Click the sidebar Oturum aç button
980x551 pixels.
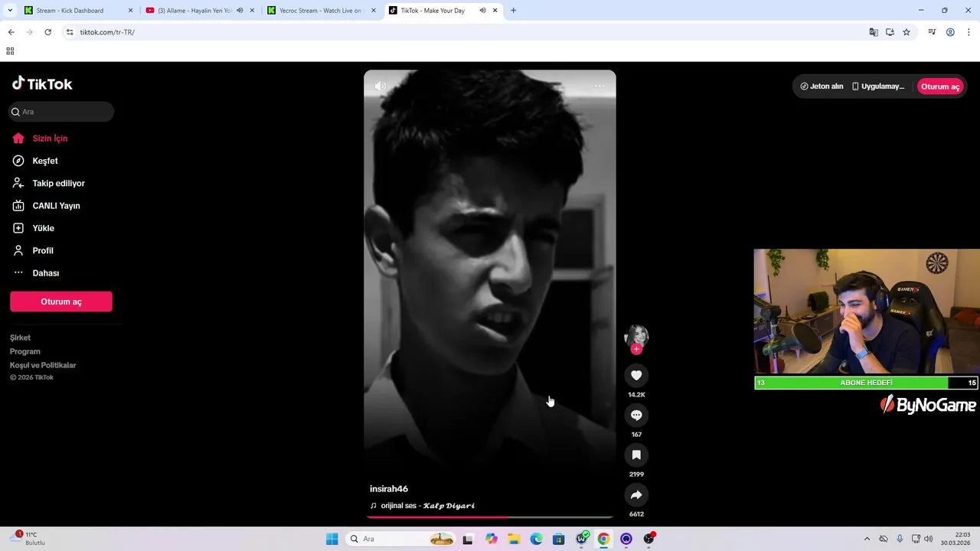61,302
